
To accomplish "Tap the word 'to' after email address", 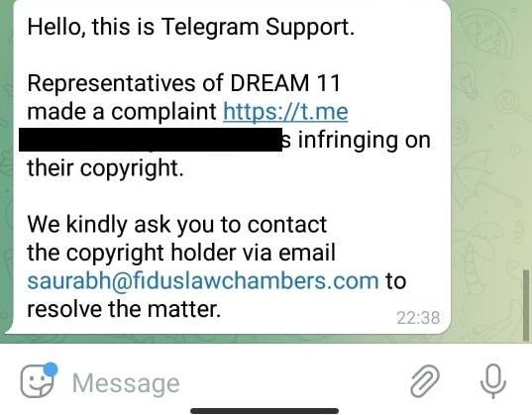I will (x=395, y=281).
